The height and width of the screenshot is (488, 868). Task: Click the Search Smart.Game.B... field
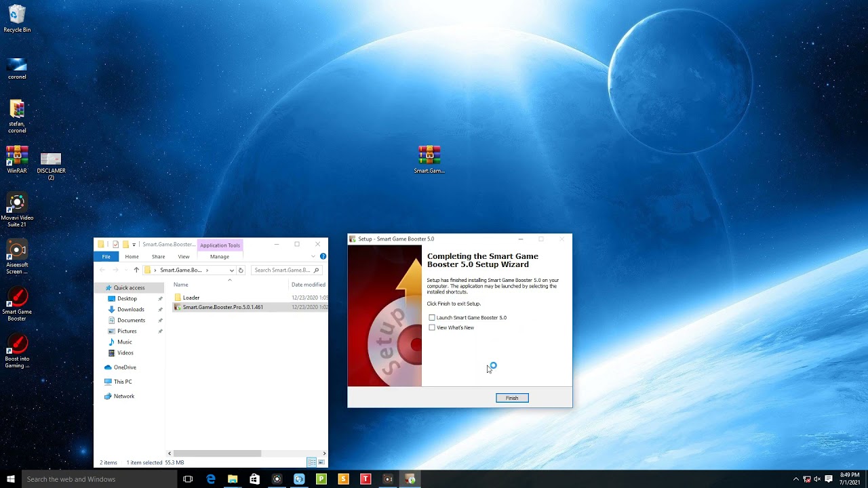point(286,270)
